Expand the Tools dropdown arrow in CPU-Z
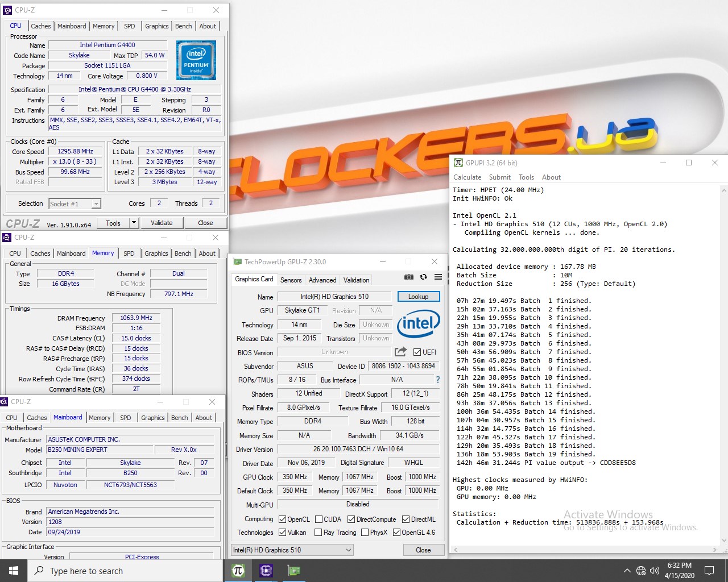Viewport: 728px width, 582px height. pos(134,223)
